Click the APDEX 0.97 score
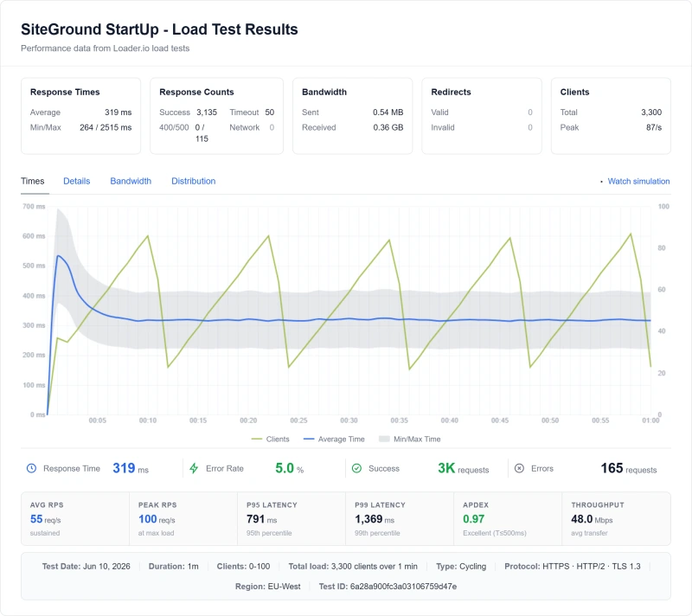The height and width of the screenshot is (616, 692). tap(473, 519)
